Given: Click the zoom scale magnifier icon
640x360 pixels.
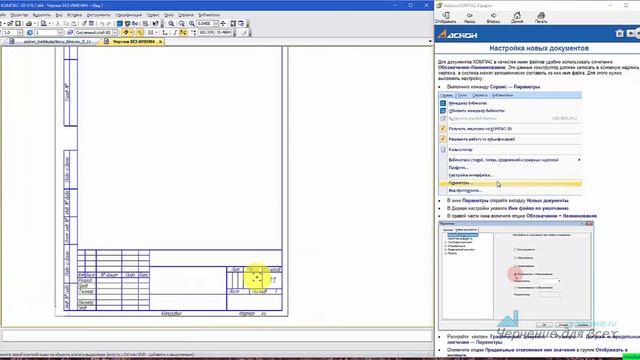Looking at the screenshot, I should click(x=192, y=24).
